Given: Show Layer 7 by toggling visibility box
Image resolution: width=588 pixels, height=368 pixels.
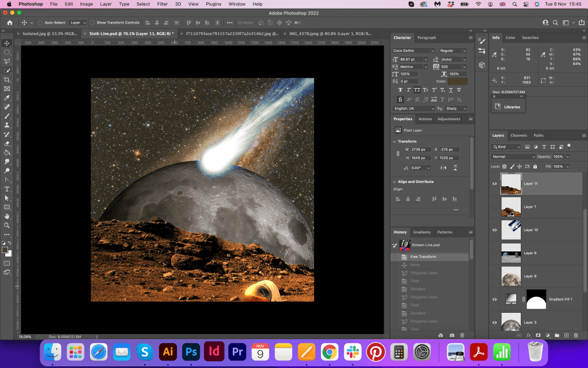Looking at the screenshot, I should click(494, 206).
